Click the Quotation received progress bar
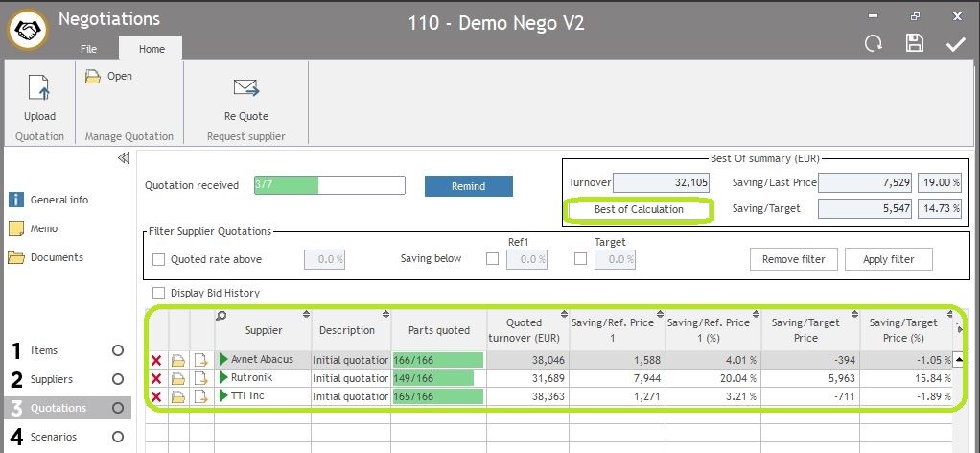The height and width of the screenshot is (453, 980). click(329, 185)
